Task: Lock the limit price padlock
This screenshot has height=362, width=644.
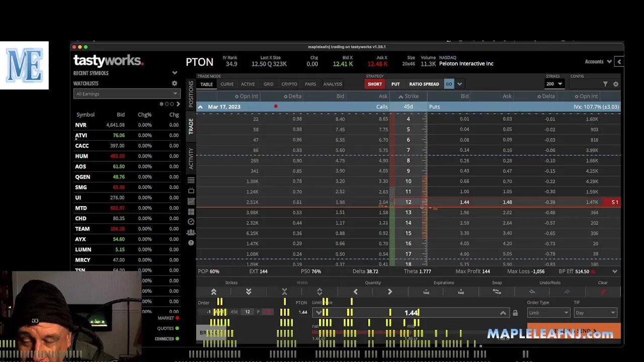Action: pos(515,313)
